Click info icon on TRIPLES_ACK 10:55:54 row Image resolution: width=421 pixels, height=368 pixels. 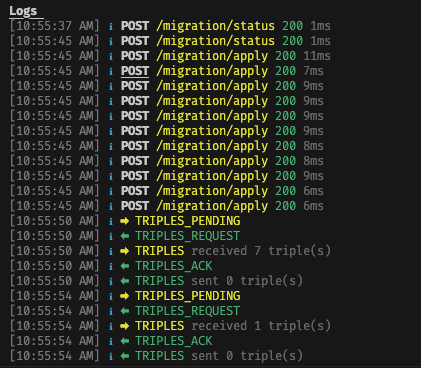[x=111, y=341]
